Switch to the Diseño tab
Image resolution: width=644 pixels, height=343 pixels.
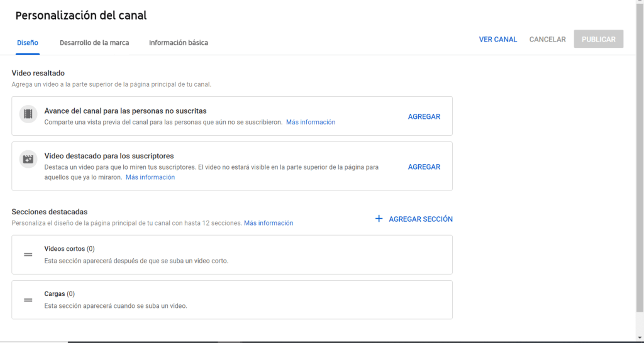[x=28, y=43]
